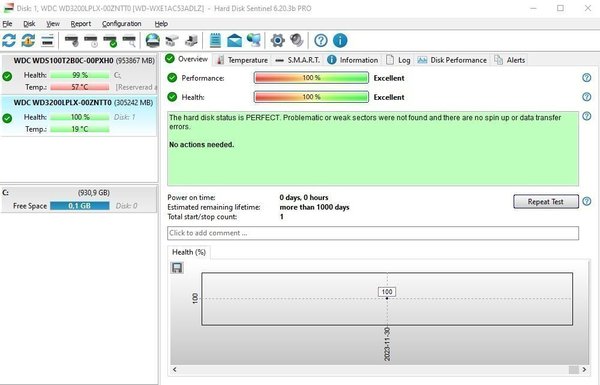This screenshot has width=600, height=385.
Task: Click the disk with green checkmark icon
Action: 110,41
